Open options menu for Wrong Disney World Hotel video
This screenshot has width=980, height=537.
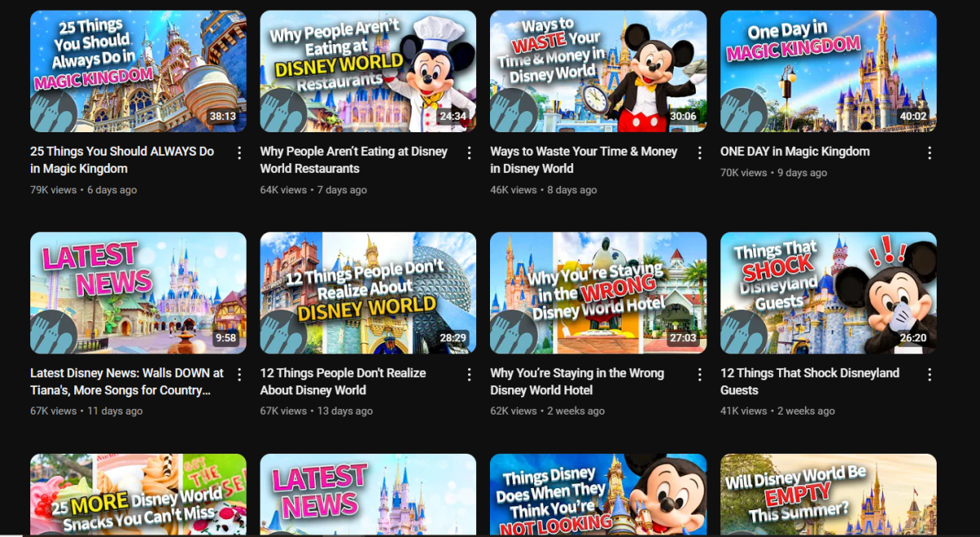700,375
